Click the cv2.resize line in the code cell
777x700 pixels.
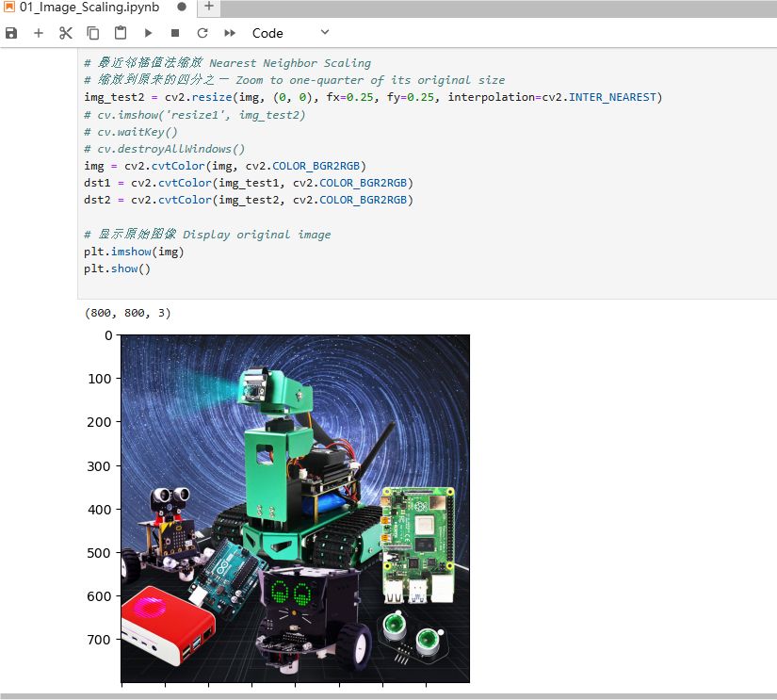pos(373,97)
